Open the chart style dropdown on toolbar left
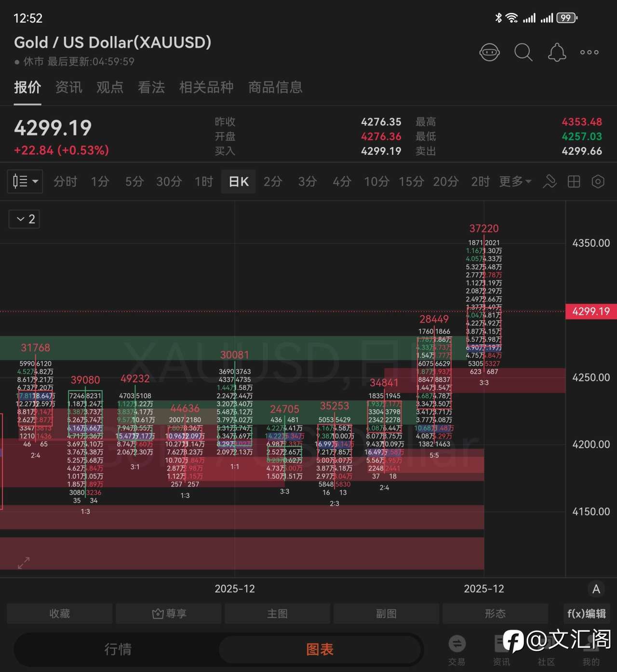The height and width of the screenshot is (672, 617). pyautogui.click(x=25, y=182)
